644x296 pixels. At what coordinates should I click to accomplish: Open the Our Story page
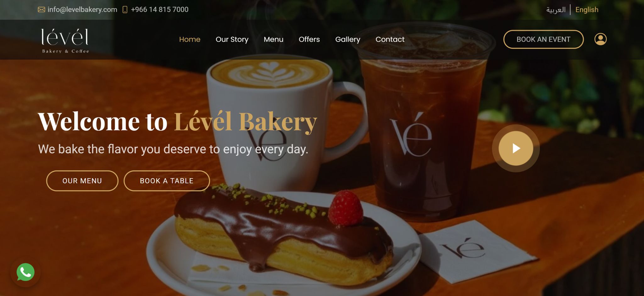click(x=232, y=39)
